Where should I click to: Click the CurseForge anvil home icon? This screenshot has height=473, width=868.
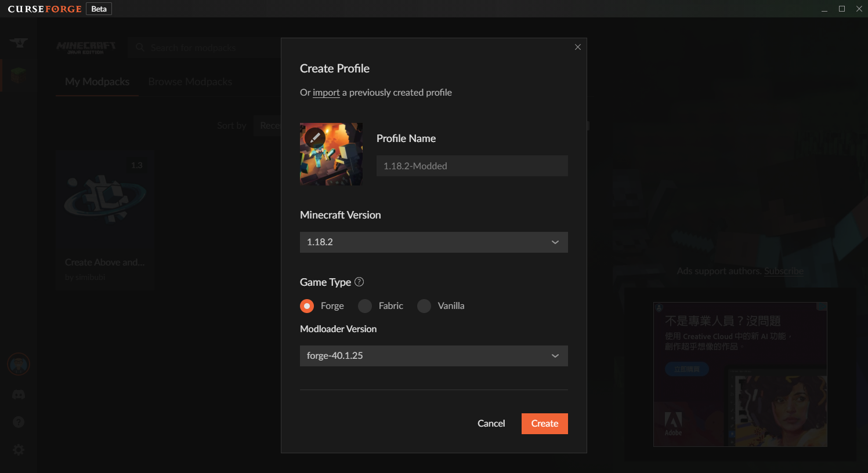tap(19, 43)
